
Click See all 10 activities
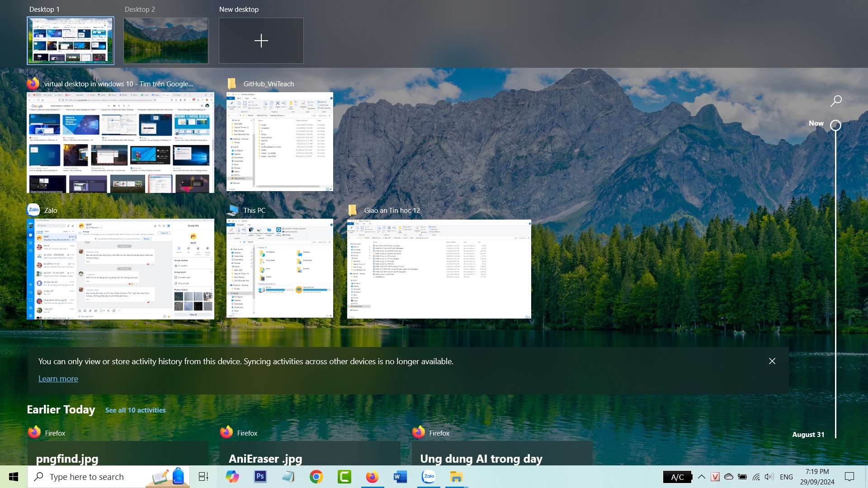coord(136,410)
